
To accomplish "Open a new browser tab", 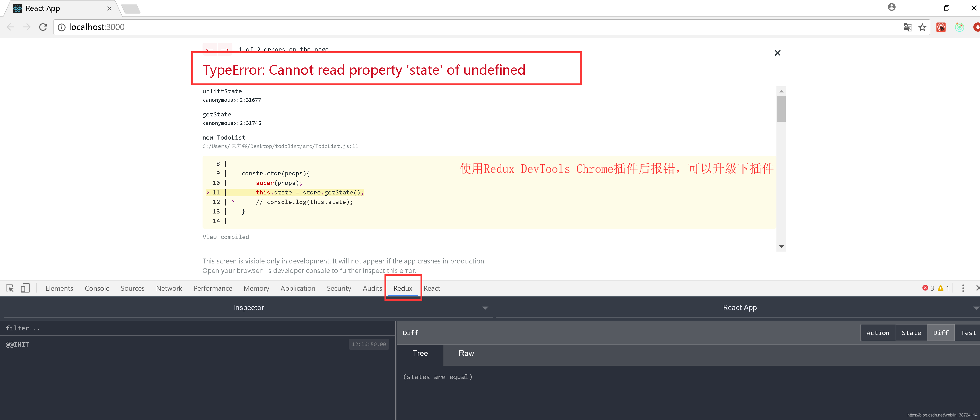I will [x=131, y=8].
